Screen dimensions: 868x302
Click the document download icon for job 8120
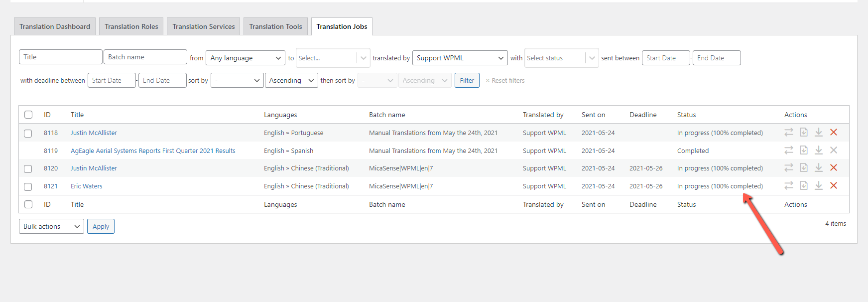click(803, 167)
